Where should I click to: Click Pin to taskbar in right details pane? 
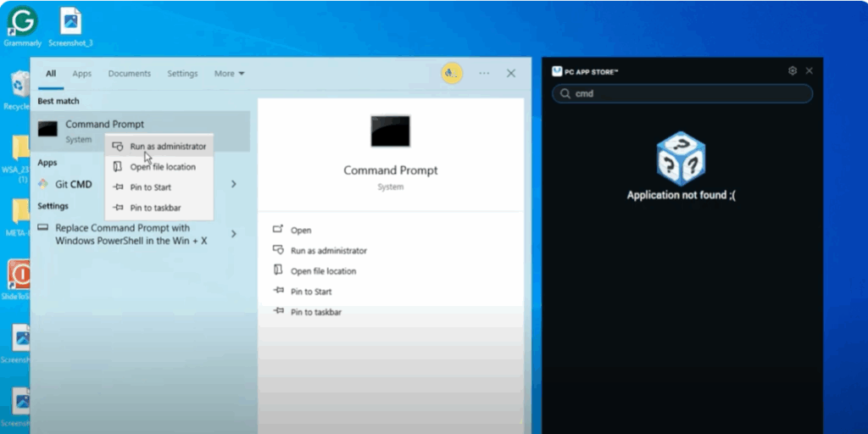(x=316, y=312)
